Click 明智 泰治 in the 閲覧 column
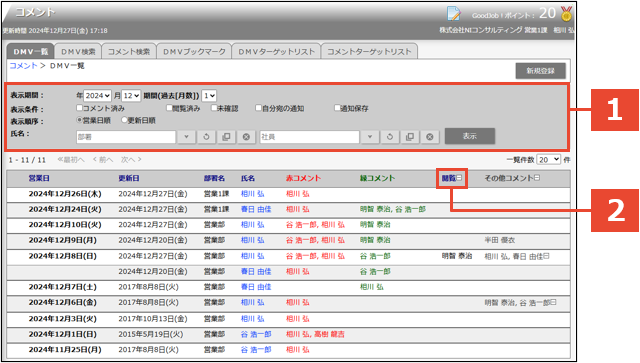 457,256
